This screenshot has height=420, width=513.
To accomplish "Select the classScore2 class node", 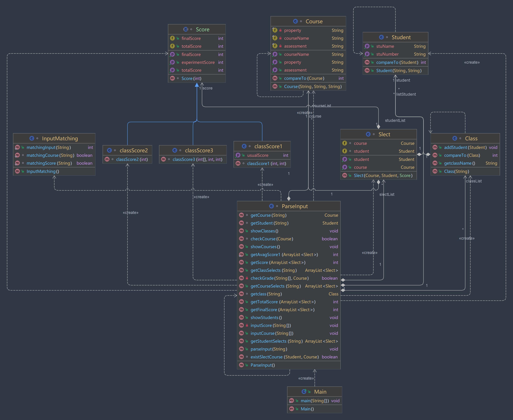I will pyautogui.click(x=133, y=150).
